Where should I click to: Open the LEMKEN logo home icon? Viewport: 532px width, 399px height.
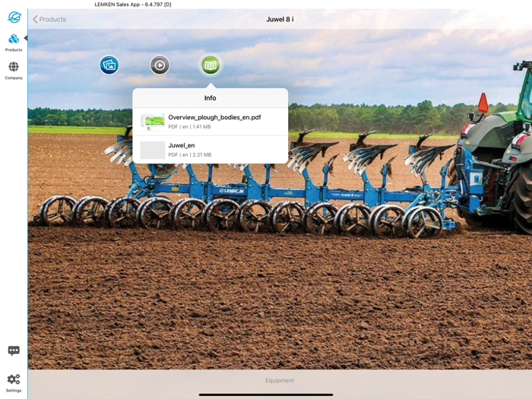[x=14, y=17]
